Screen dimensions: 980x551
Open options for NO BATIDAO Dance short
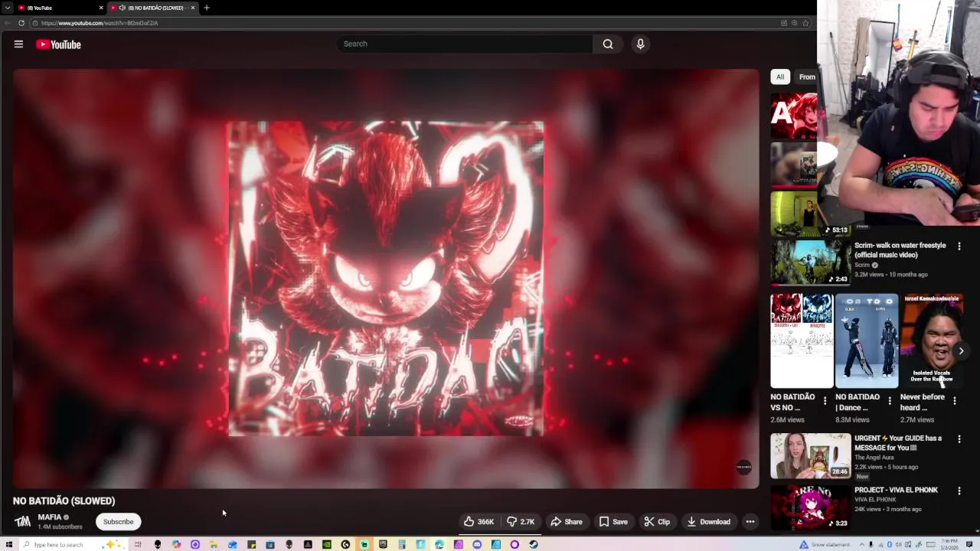point(890,400)
